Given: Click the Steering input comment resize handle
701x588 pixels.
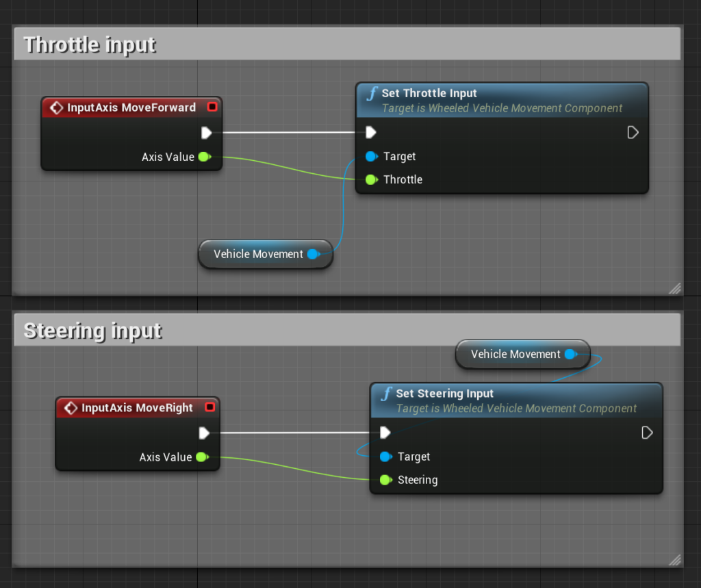Looking at the screenshot, I should click(x=674, y=559).
